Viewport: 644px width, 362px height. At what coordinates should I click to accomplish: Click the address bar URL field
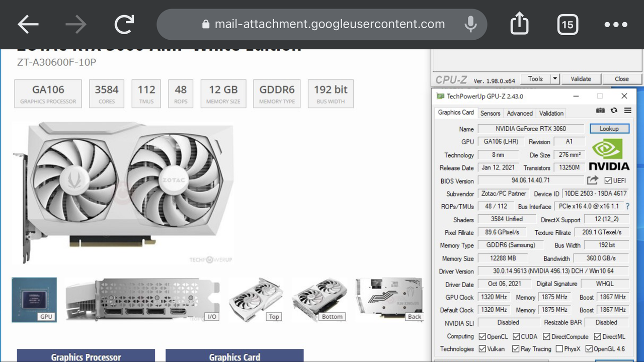(322, 24)
